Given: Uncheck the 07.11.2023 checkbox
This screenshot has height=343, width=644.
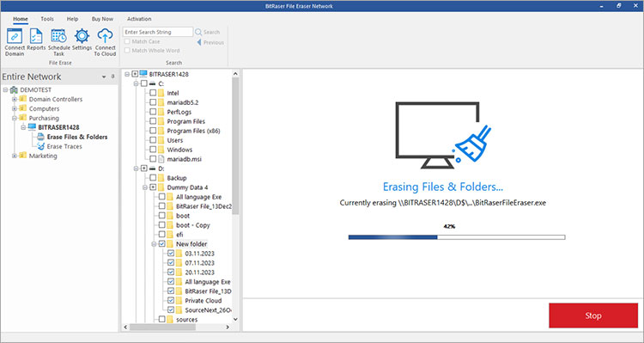Looking at the screenshot, I should [171, 263].
